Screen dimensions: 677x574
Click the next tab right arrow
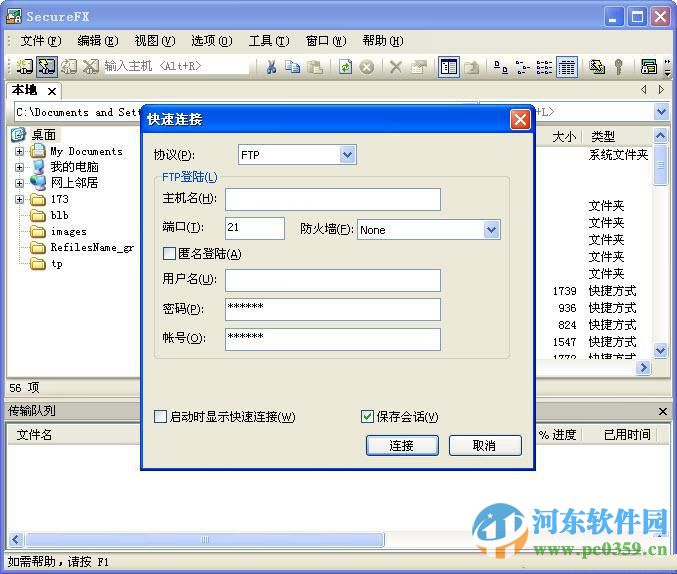tap(661, 90)
